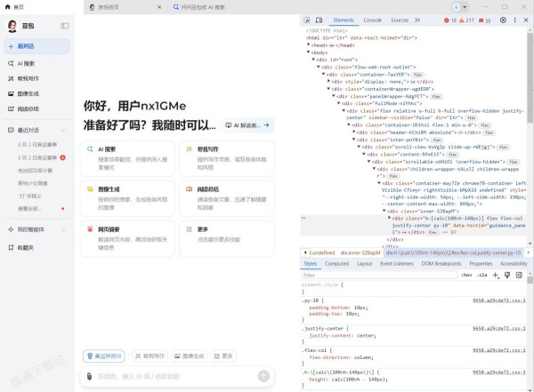Click the styles Filter input
This screenshot has width=534, height=392.
[379, 275]
